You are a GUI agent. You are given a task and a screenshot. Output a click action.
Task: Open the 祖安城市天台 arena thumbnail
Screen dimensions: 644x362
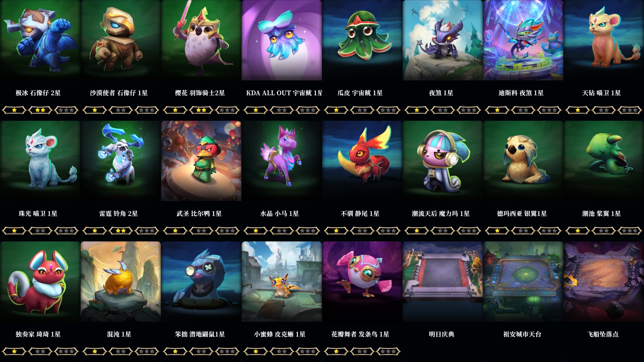[523, 282]
